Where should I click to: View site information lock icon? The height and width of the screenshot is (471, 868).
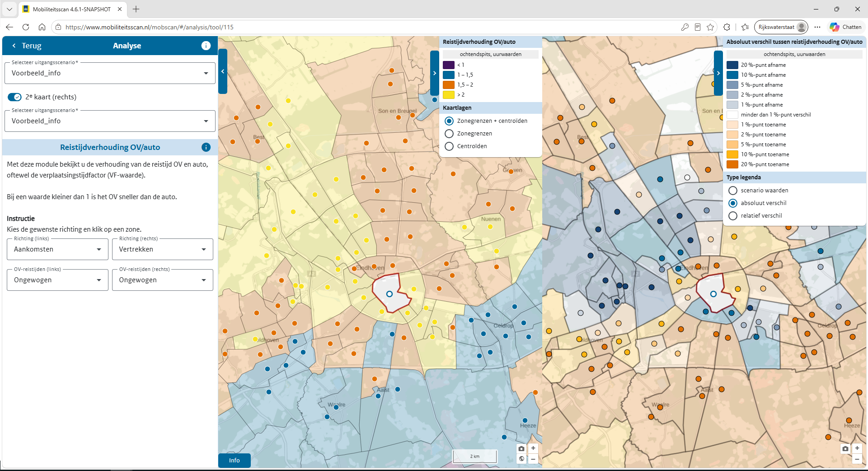coord(58,27)
